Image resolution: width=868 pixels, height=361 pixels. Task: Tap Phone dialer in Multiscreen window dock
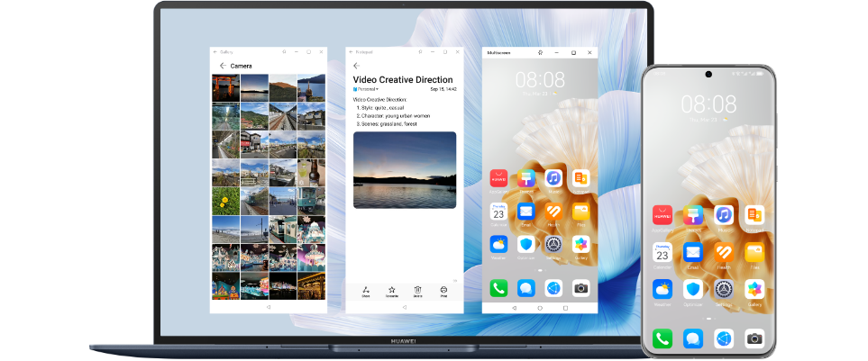pos(498,288)
